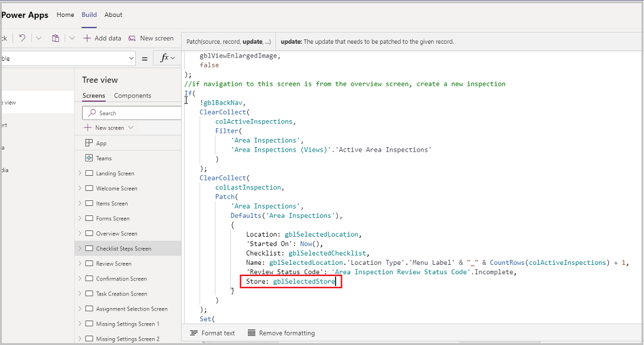The width and height of the screenshot is (644, 345).
Task: Open the Home tab
Action: [x=65, y=15]
